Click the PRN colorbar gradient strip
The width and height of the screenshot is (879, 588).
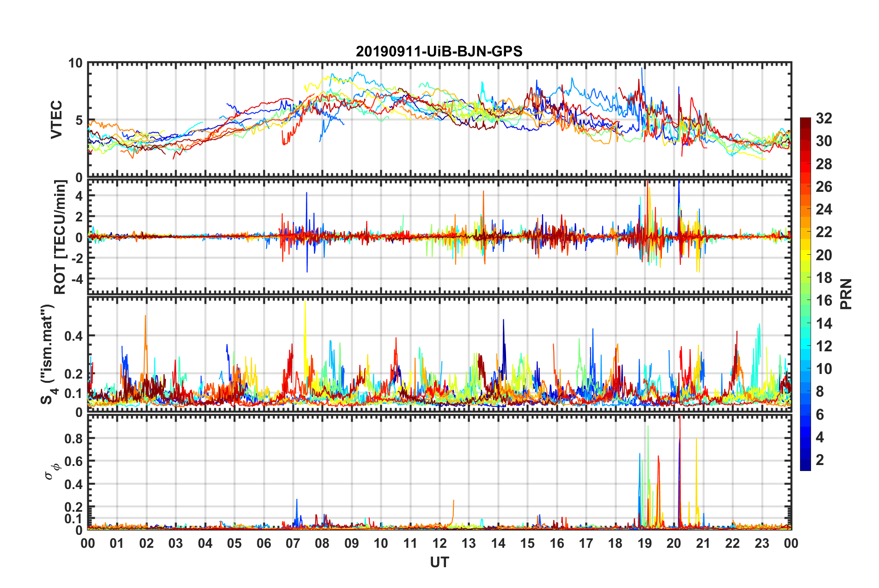click(x=805, y=294)
